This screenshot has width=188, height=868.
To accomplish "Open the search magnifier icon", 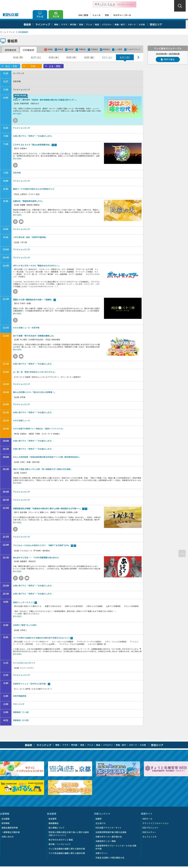I will pyautogui.click(x=180, y=6).
